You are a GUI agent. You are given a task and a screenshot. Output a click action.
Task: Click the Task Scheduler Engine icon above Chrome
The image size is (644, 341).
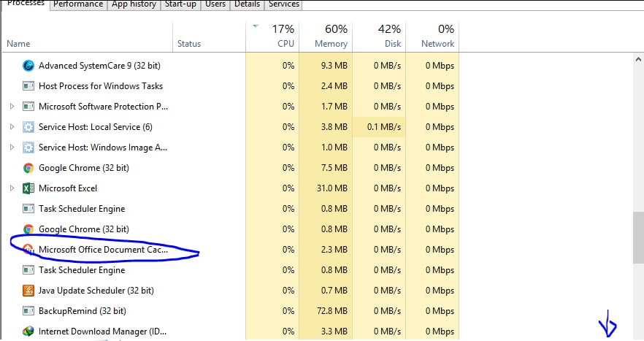click(x=28, y=209)
